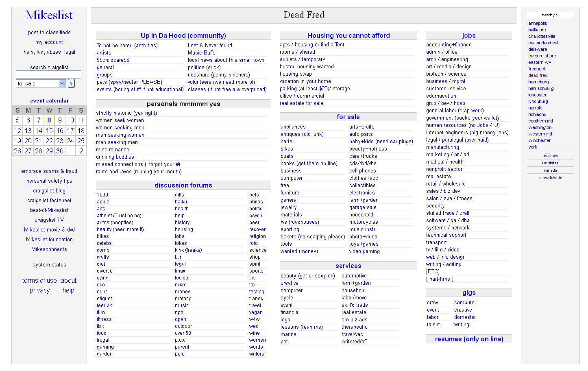Open the 'haiku' forum link
Screen dimensions: 588x371
coord(181,202)
